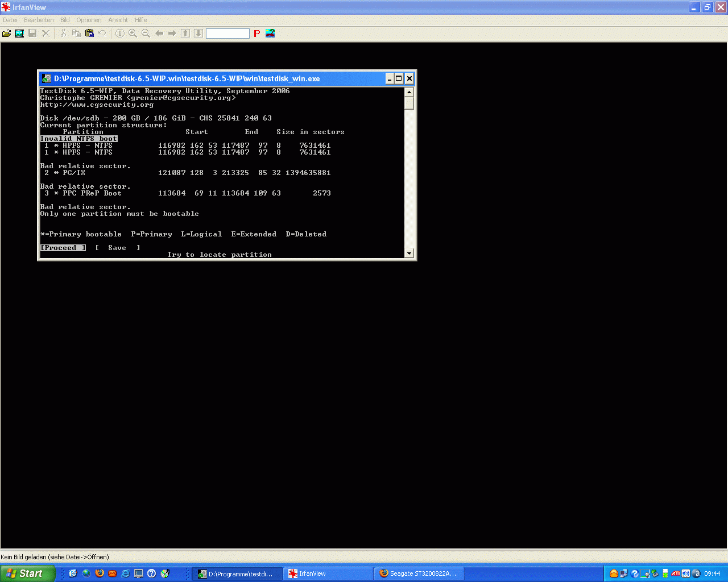Click the ATI tray icon
This screenshot has width=728, height=582.
tap(676, 573)
